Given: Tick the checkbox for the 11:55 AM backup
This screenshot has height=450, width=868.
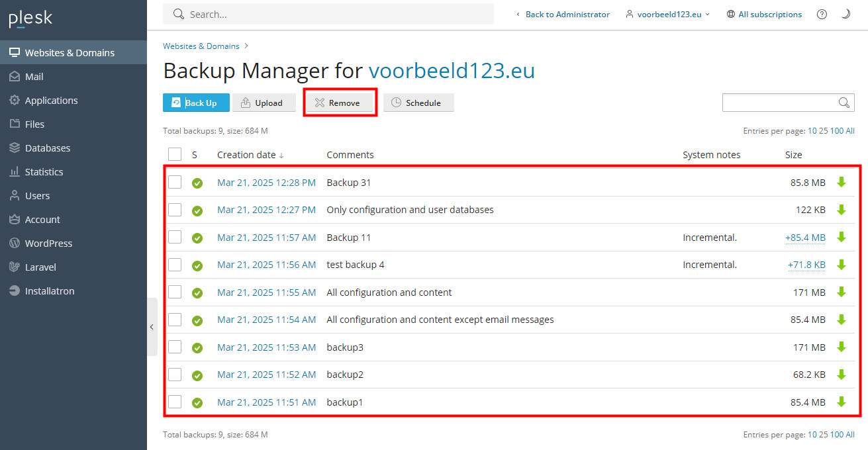Looking at the screenshot, I should [x=175, y=292].
